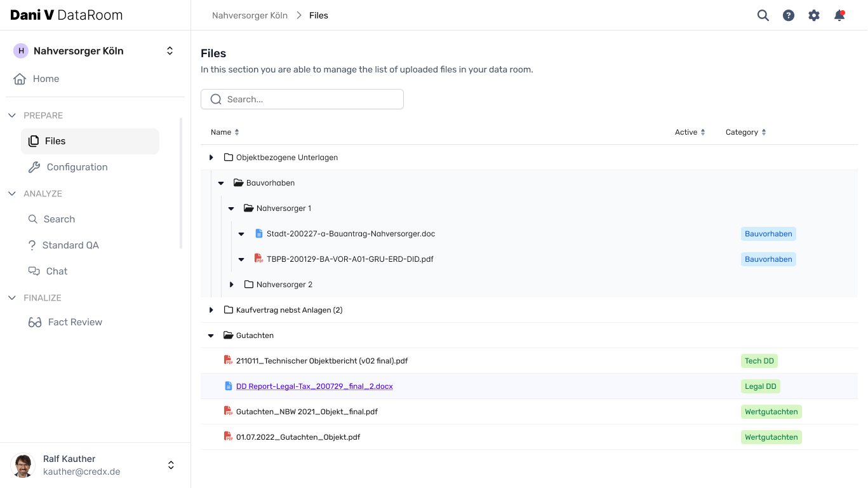The image size is (868, 488).
Task: Expand the Nahversorger 2 folder
Action: coord(231,284)
